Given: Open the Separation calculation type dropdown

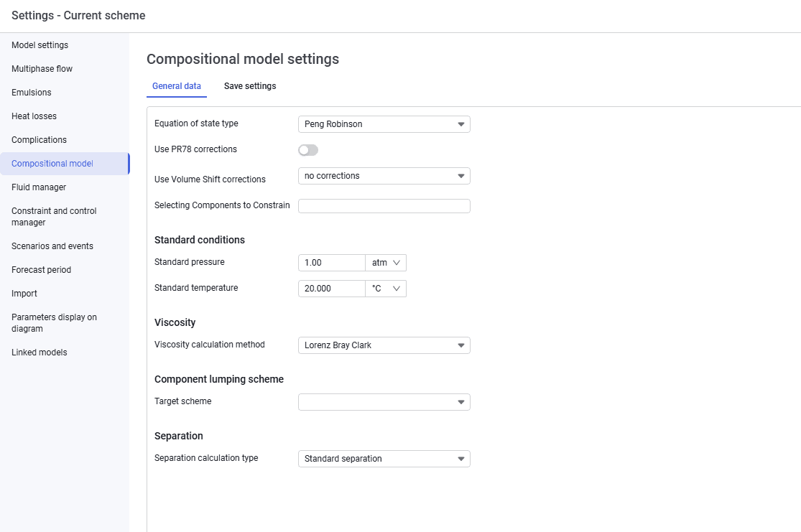Looking at the screenshot, I should pyautogui.click(x=384, y=459).
